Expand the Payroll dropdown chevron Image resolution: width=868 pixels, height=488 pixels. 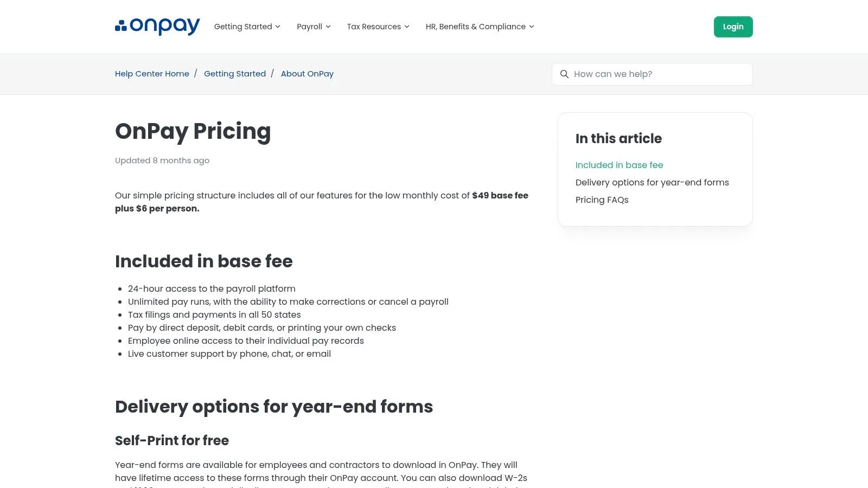click(x=329, y=27)
